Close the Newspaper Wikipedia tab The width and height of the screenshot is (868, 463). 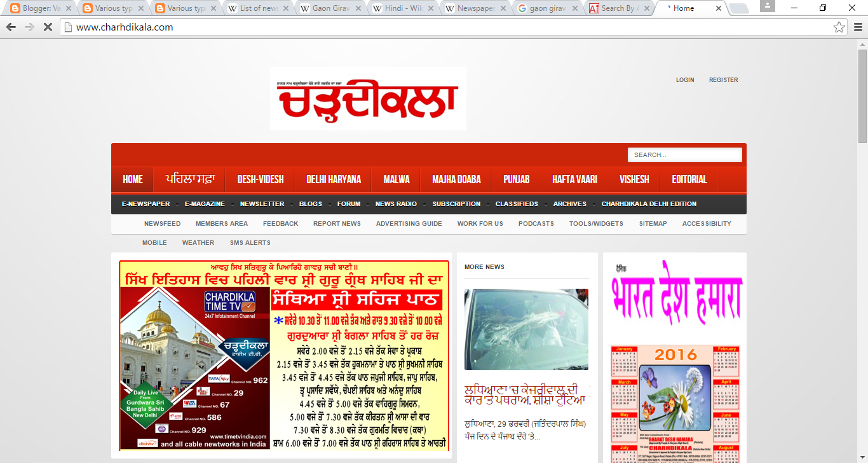click(x=505, y=9)
